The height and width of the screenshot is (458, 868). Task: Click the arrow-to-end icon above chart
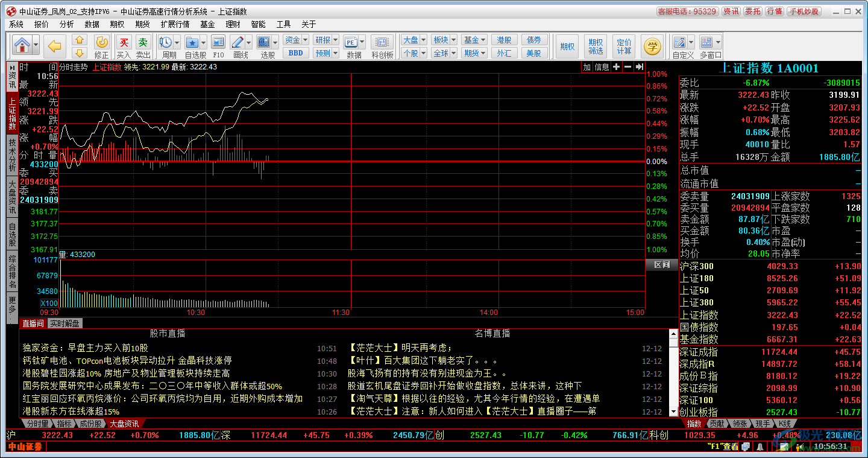tap(640, 67)
